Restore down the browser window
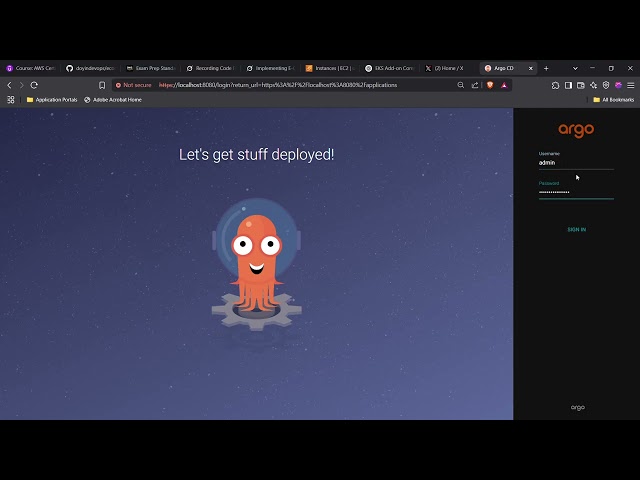 [x=611, y=68]
